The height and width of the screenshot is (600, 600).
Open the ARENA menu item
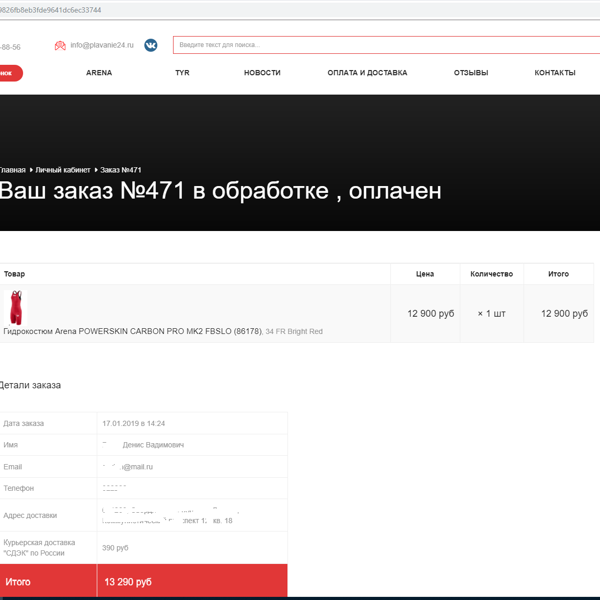click(x=99, y=73)
